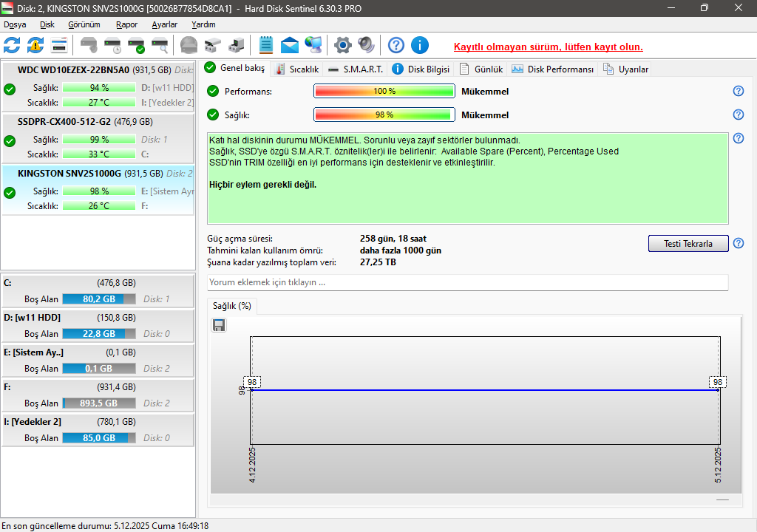757x532 pixels.
Task: Open the Görünüm menu
Action: 84,24
